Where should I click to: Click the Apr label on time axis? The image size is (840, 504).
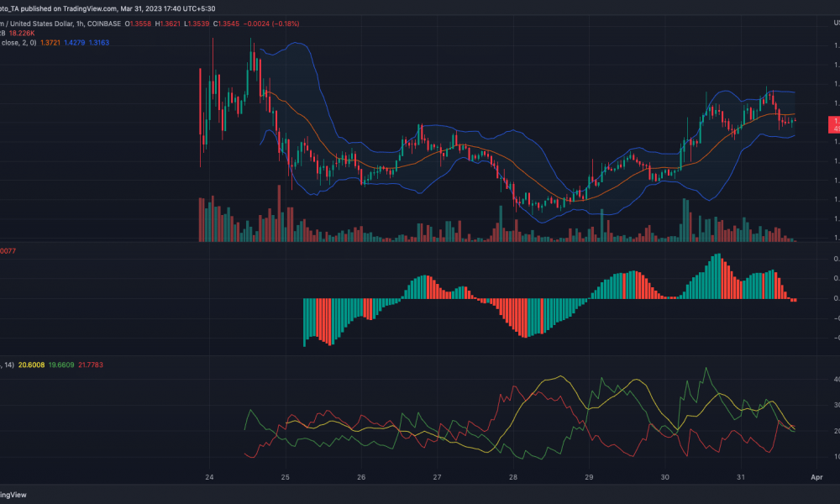click(816, 476)
